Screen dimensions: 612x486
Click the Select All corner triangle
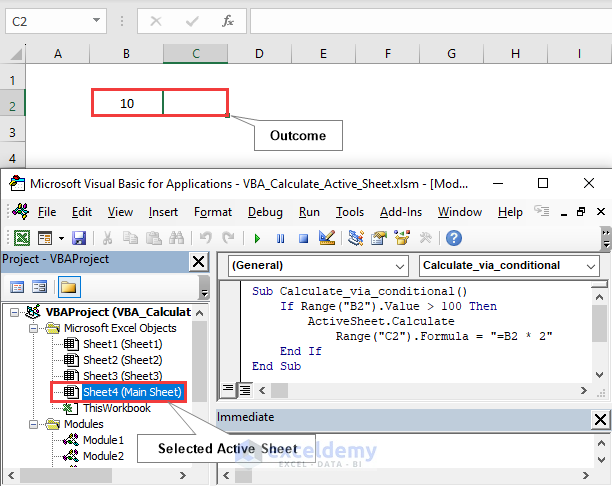click(x=15, y=53)
